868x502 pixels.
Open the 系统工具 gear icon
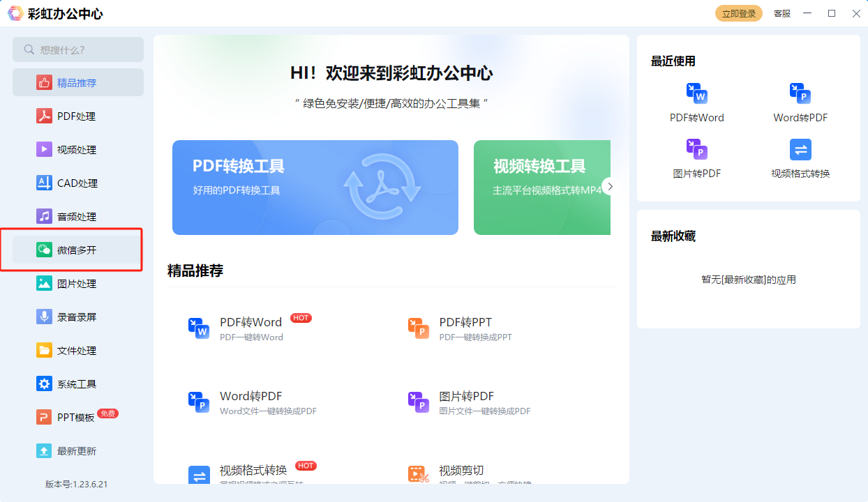(x=45, y=384)
